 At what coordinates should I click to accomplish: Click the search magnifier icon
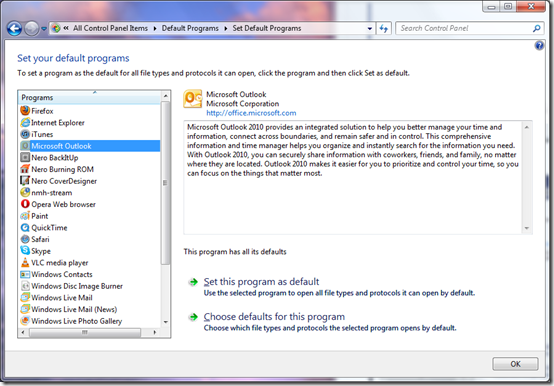tap(536, 28)
